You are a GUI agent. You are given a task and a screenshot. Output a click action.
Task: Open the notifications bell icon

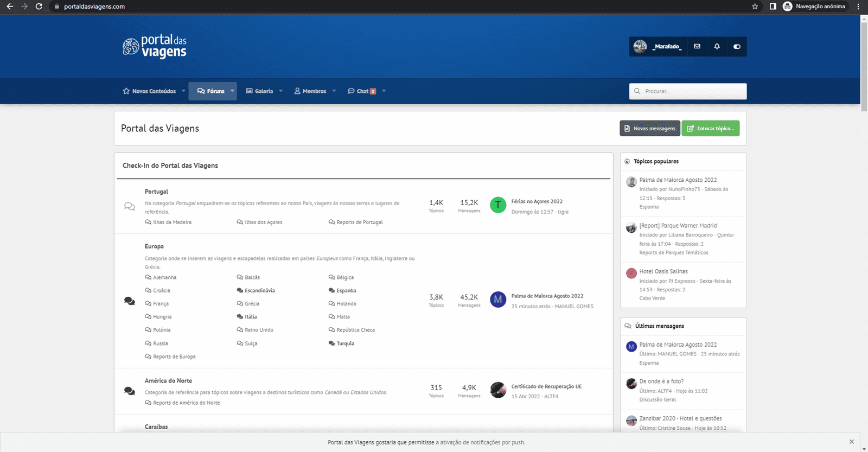pyautogui.click(x=717, y=47)
